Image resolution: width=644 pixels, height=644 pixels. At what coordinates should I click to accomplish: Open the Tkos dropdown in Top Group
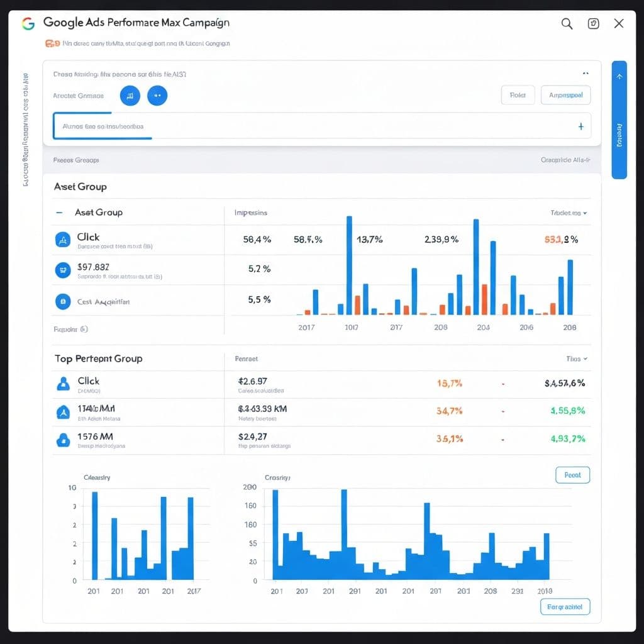pyautogui.click(x=577, y=358)
